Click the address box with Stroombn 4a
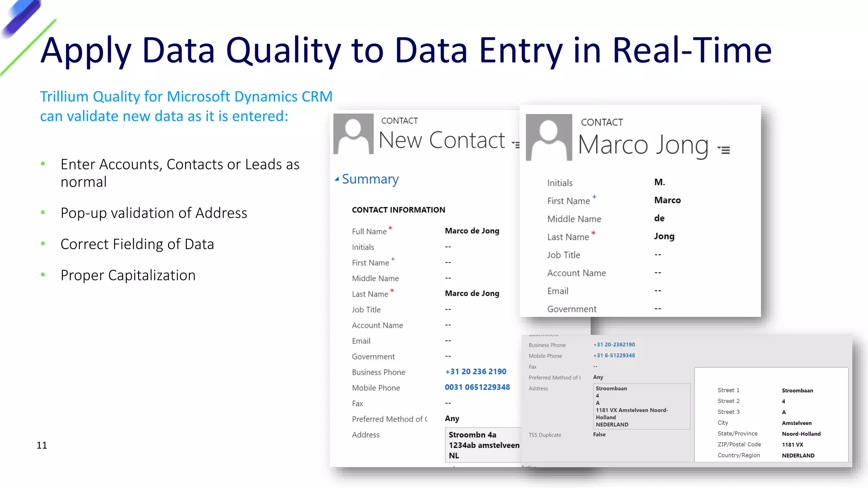 [484, 445]
